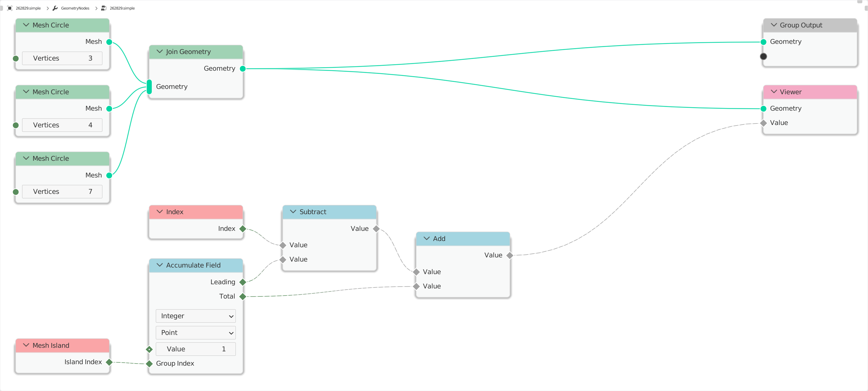Expand the Mesh Circle with 4 vertices
Screen dimensions: 868x391
click(x=25, y=91)
